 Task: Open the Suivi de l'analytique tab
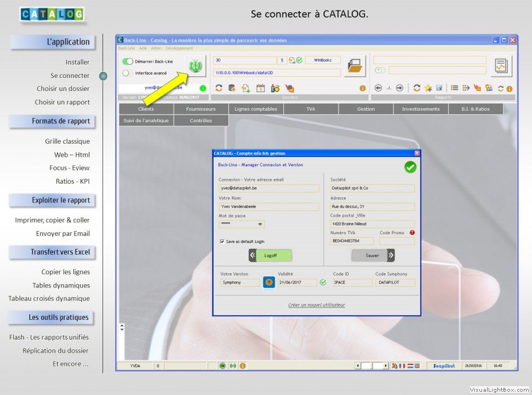click(146, 121)
